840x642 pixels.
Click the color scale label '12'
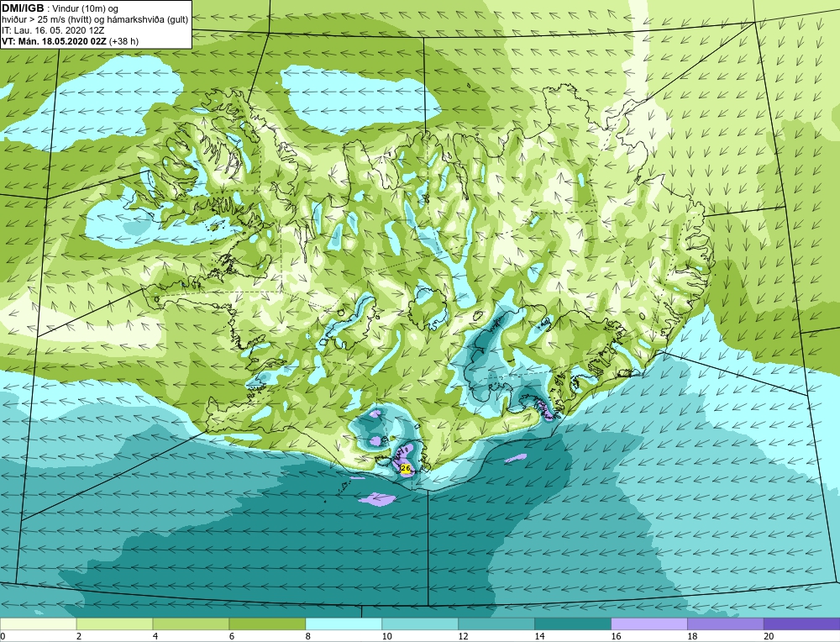tap(464, 636)
